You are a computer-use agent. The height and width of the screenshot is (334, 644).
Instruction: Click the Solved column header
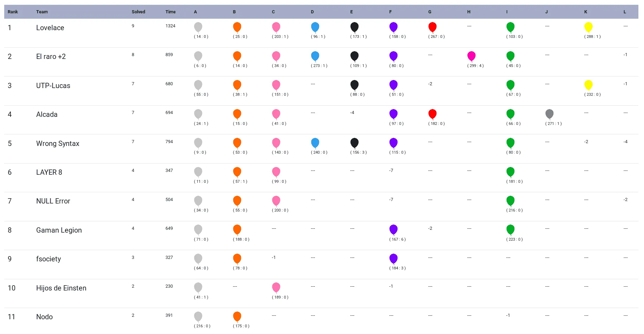(x=138, y=12)
